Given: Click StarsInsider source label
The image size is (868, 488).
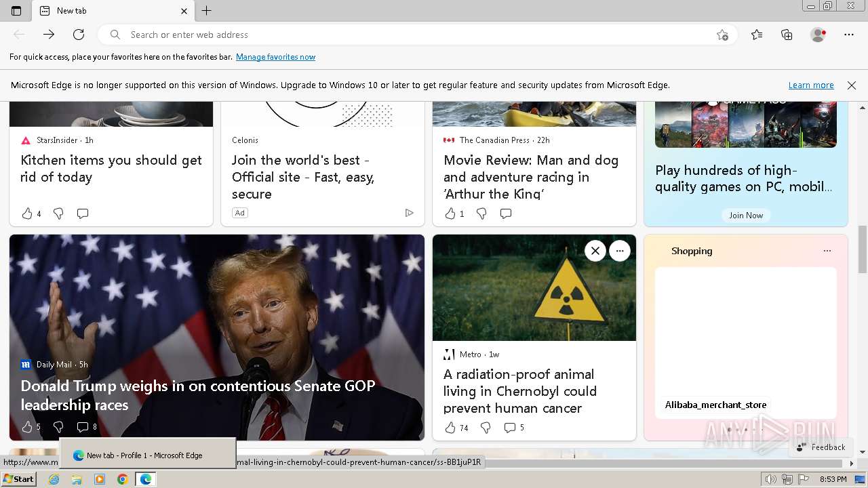Looking at the screenshot, I should [57, 140].
